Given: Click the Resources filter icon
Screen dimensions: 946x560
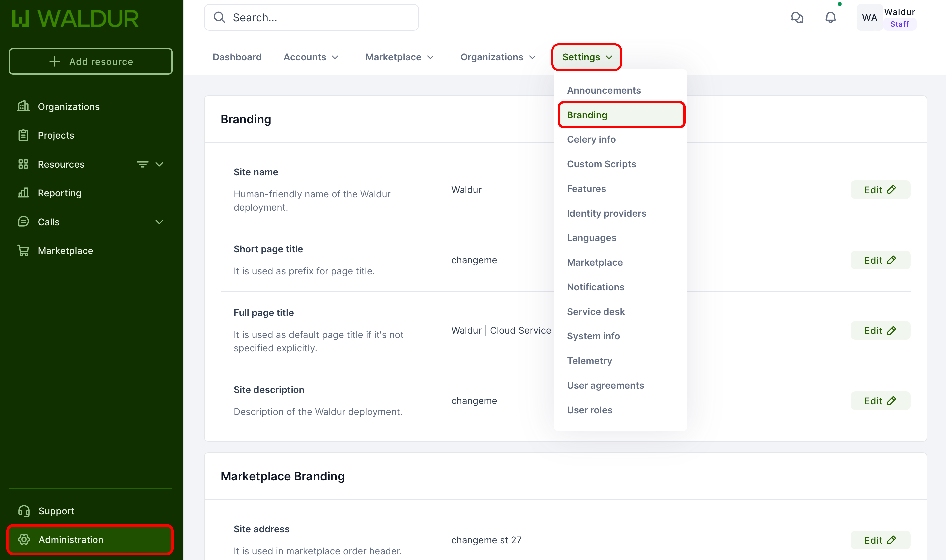Looking at the screenshot, I should pos(142,164).
